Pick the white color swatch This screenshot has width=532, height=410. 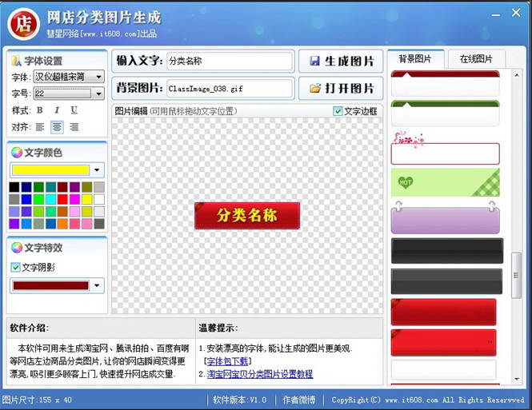click(x=99, y=199)
